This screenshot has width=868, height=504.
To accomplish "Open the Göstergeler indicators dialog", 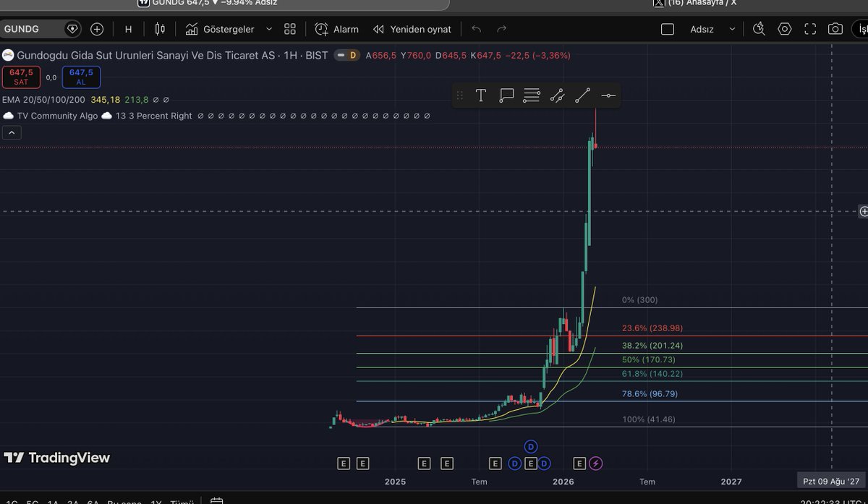I will 221,30.
